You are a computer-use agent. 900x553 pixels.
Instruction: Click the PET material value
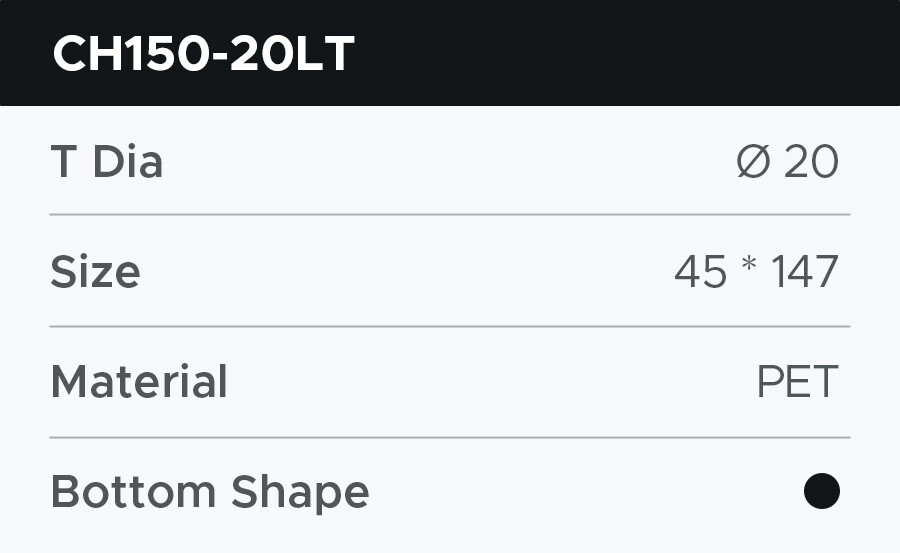pyautogui.click(x=797, y=382)
